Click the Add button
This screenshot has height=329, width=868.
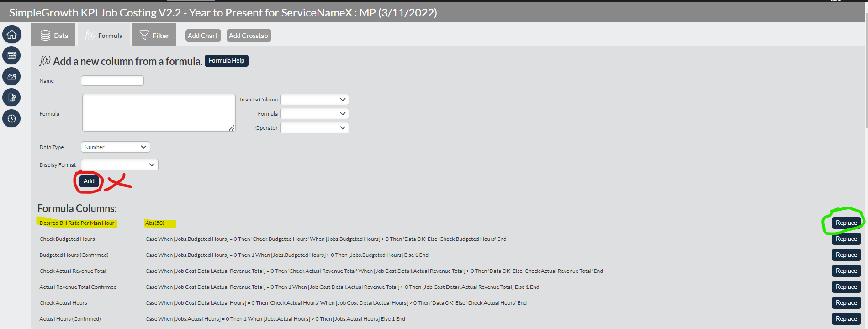click(89, 181)
